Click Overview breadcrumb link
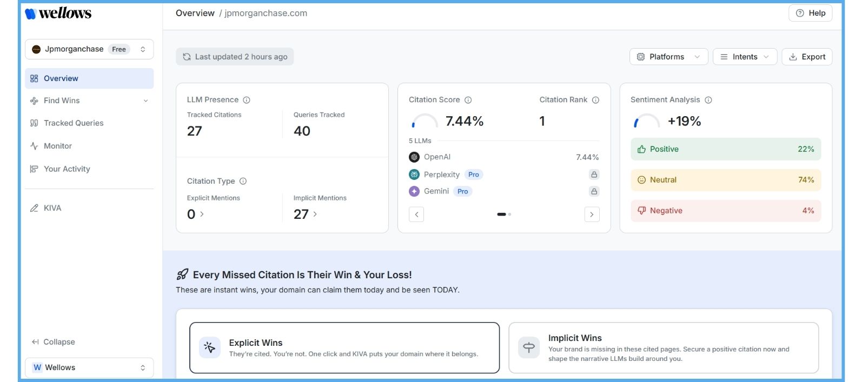The width and height of the screenshot is (868, 382). tap(195, 13)
